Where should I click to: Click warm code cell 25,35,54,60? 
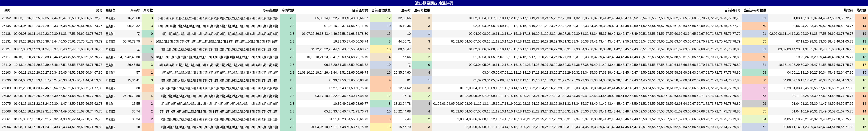402,72
